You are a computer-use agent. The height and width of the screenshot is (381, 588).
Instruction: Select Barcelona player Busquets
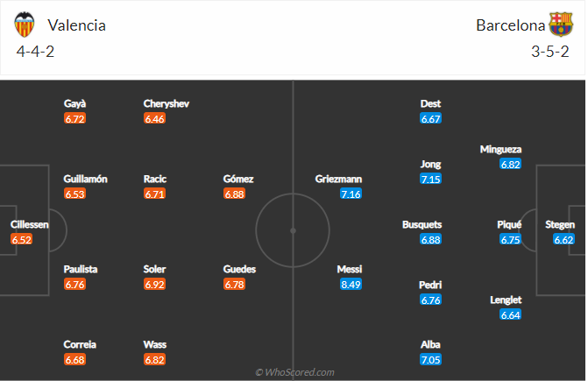422,224
